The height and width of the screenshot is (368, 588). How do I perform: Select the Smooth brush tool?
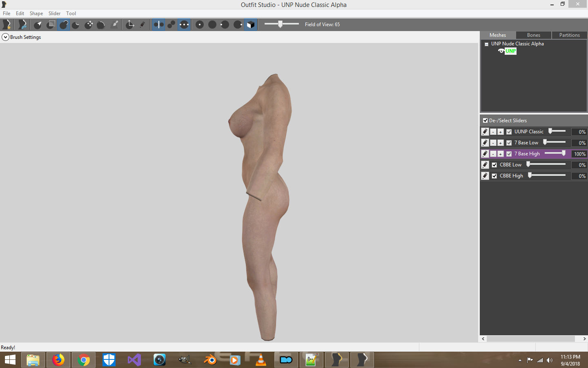(x=101, y=25)
